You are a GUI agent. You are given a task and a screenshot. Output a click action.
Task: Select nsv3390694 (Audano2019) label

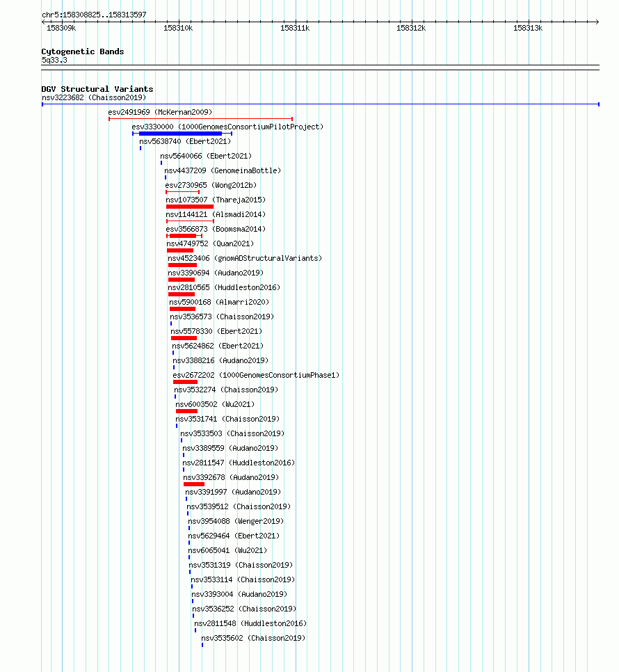[x=216, y=273]
